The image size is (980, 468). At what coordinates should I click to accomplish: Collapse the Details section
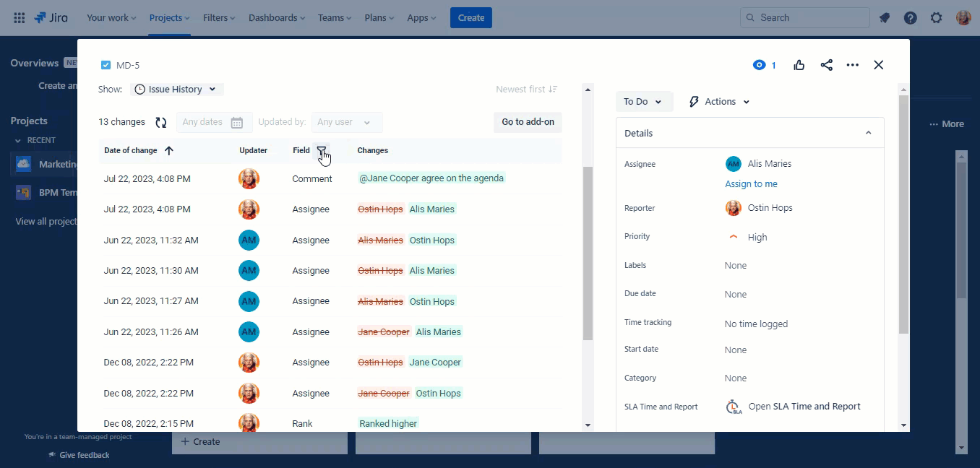tap(869, 133)
